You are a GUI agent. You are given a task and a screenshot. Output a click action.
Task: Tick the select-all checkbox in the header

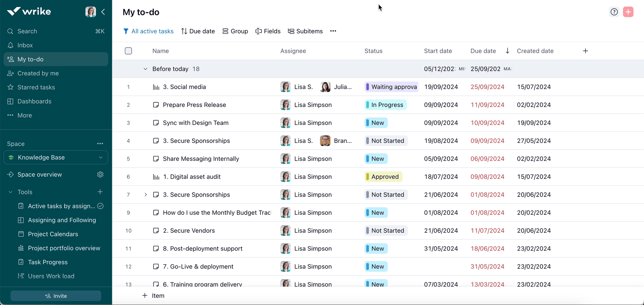[128, 51]
